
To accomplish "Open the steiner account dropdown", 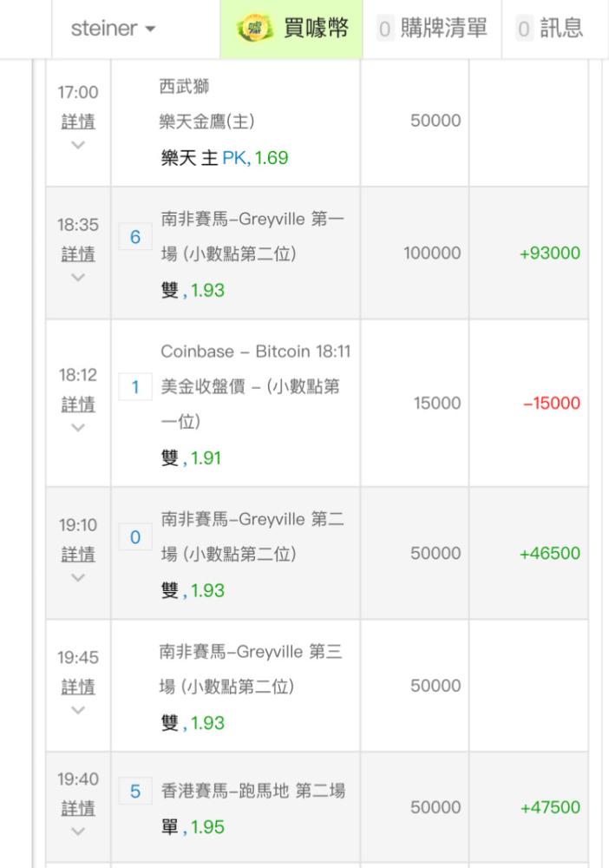I will click(x=115, y=29).
